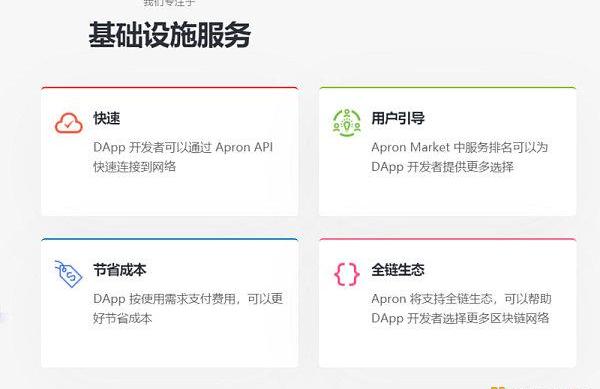Click the full-chain ecosystem support description
600x389 pixels.
(x=461, y=308)
